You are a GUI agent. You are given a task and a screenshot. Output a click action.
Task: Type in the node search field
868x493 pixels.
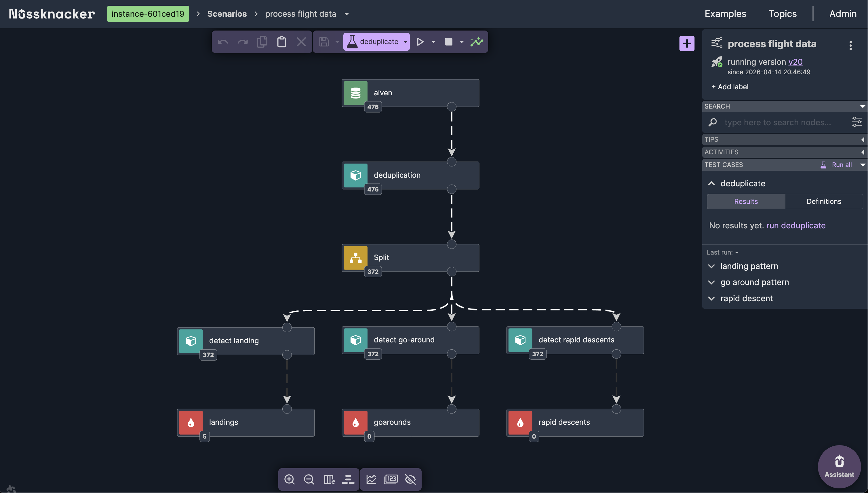pyautogui.click(x=777, y=122)
